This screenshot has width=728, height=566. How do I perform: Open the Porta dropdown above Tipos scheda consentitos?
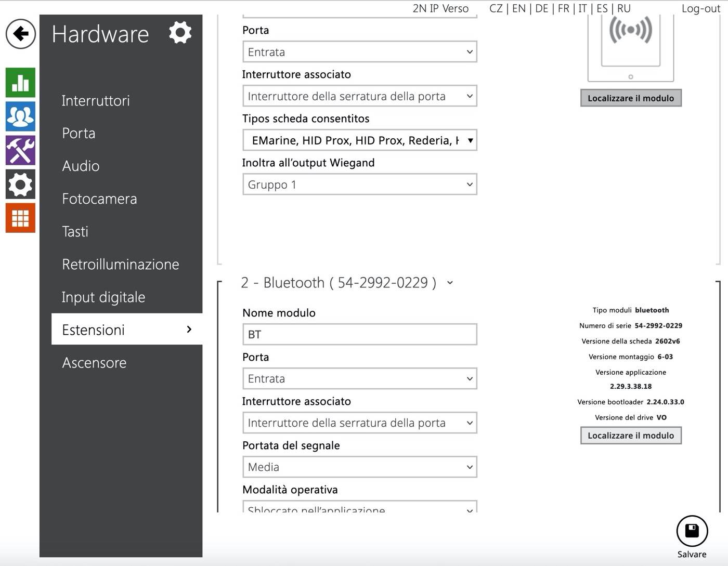click(x=360, y=52)
